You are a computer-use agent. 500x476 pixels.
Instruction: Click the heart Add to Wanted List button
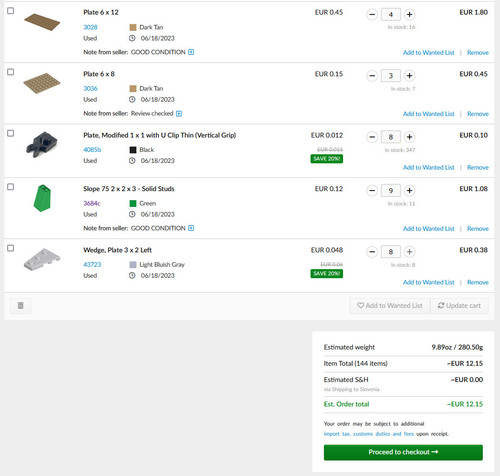[390, 305]
